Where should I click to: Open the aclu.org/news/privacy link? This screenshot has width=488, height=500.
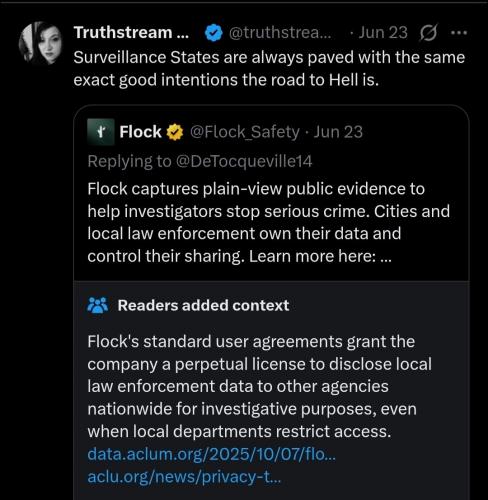(184, 477)
